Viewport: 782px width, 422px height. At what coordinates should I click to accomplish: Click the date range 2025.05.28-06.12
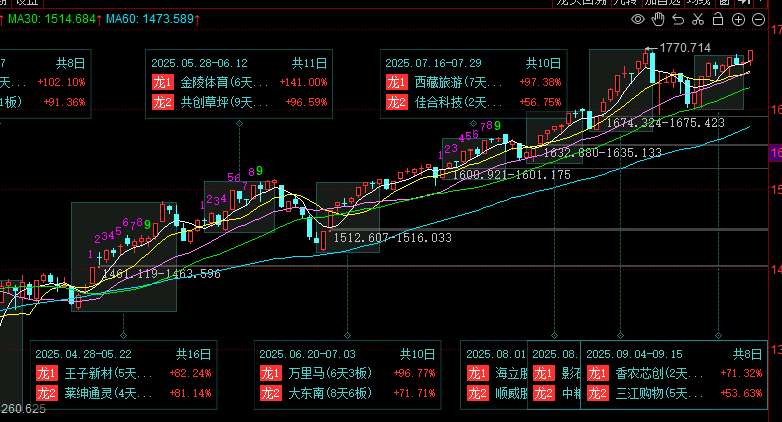(199, 63)
